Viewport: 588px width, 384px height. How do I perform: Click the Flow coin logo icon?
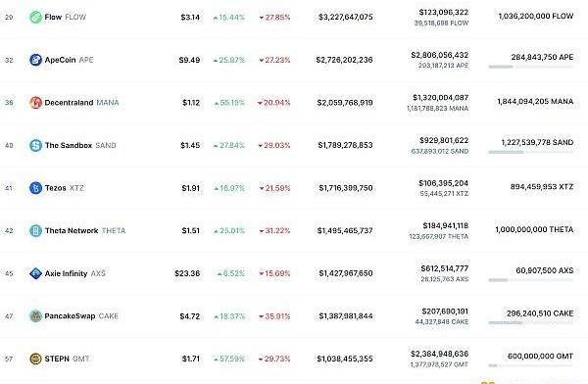(x=35, y=17)
